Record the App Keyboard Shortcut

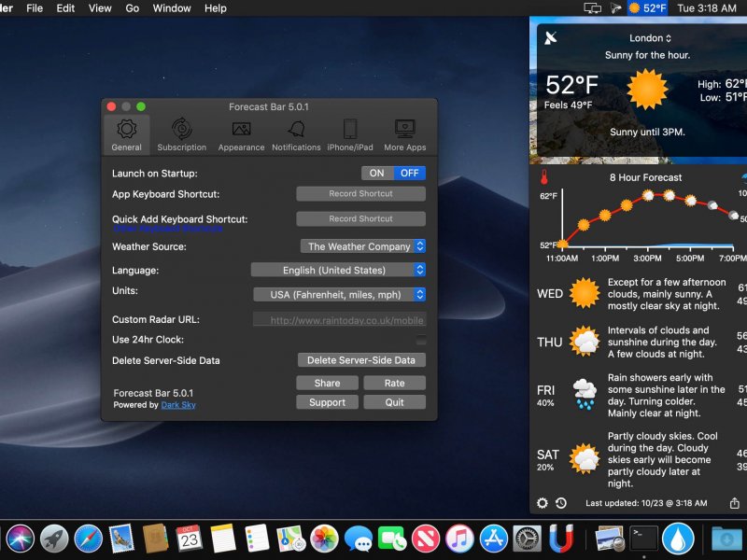[x=360, y=194]
